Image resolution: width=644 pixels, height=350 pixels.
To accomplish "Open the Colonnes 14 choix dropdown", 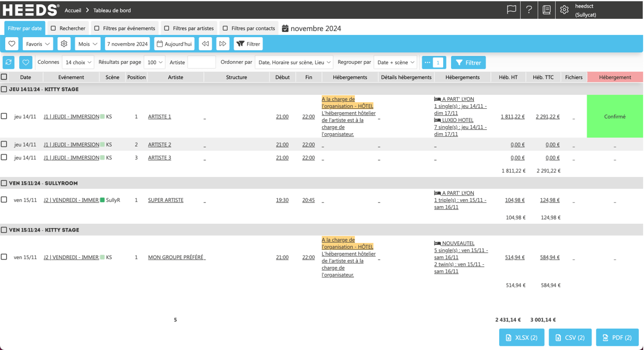I will click(78, 62).
